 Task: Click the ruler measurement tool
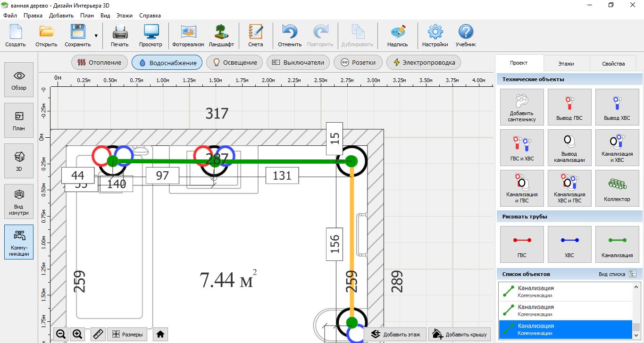tap(98, 334)
